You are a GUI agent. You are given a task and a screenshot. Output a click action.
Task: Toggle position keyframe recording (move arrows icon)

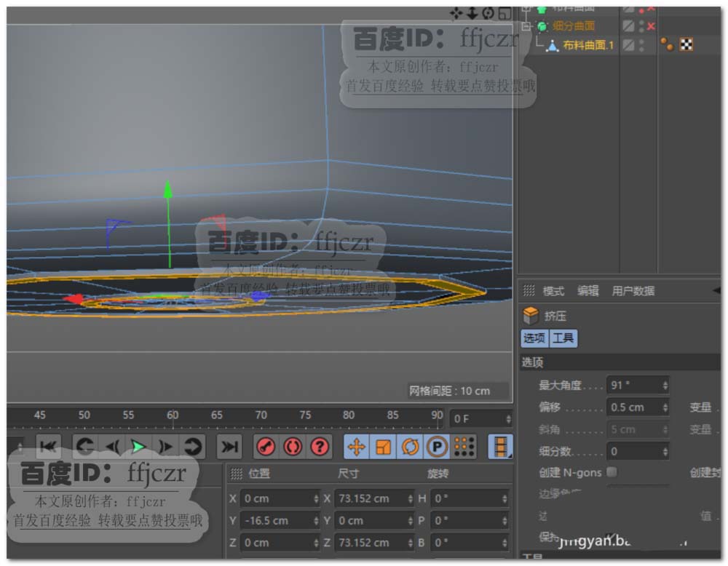pos(357,447)
